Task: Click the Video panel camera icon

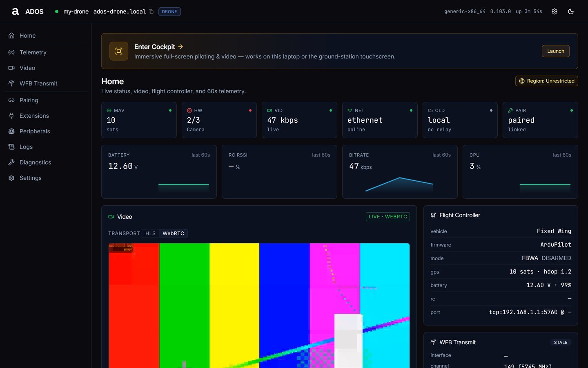Action: [x=111, y=217]
